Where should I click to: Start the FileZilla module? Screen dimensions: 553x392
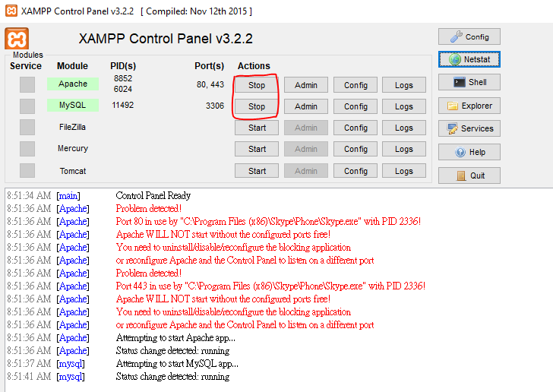(x=257, y=128)
